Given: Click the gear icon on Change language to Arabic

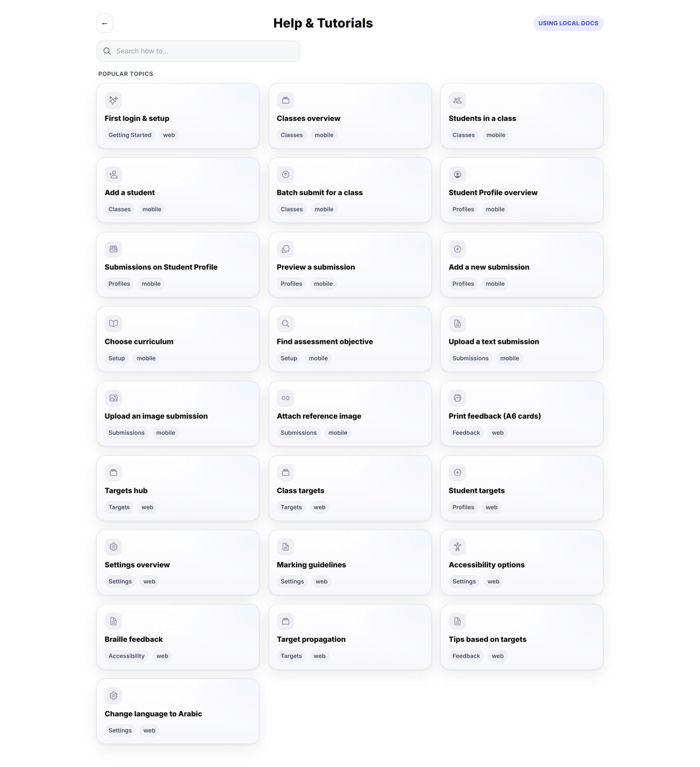Looking at the screenshot, I should [x=113, y=696].
